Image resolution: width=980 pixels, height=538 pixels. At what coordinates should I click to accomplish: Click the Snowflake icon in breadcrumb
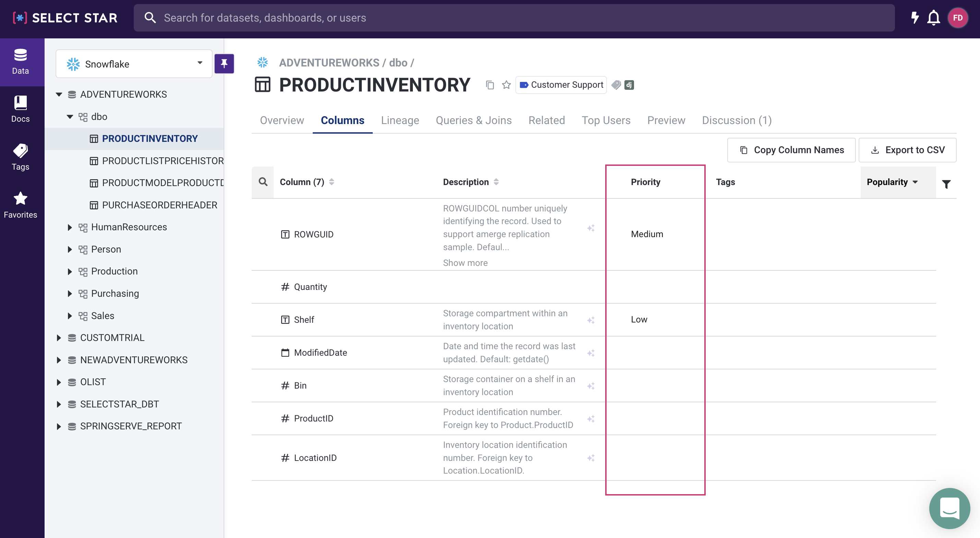click(x=263, y=62)
